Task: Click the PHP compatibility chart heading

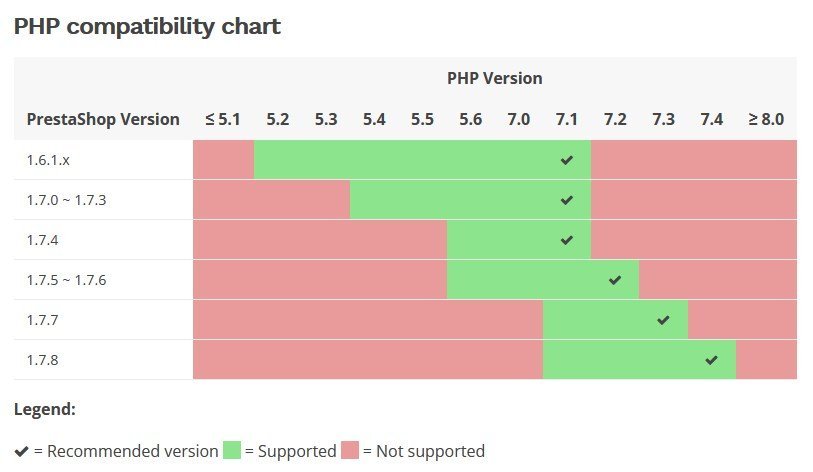Action: click(x=147, y=27)
